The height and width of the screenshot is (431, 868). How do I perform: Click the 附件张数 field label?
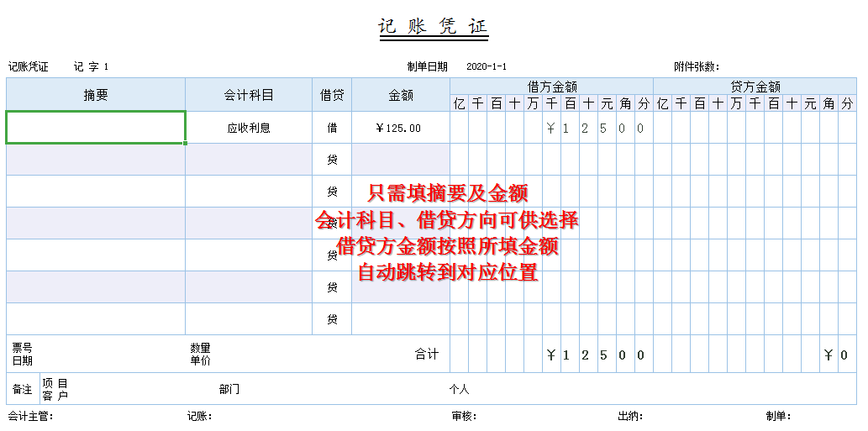(697, 67)
